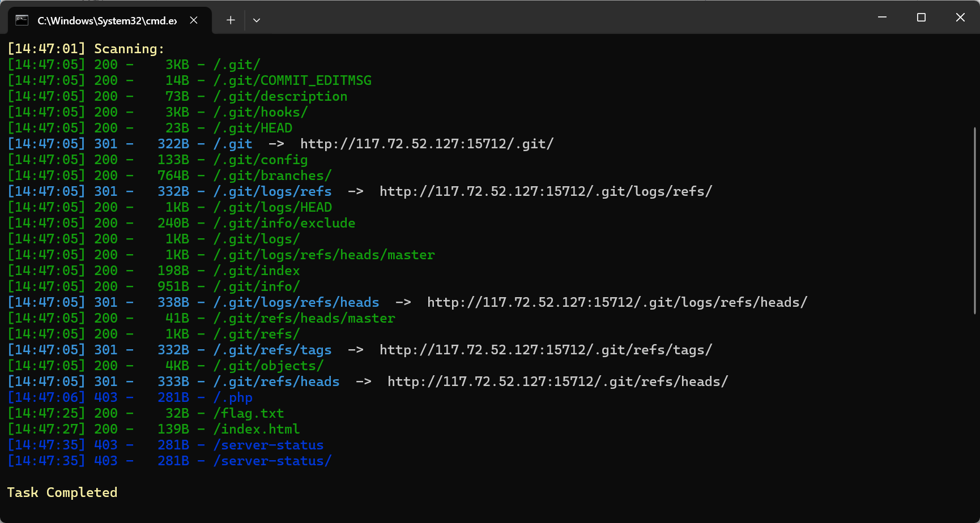The height and width of the screenshot is (523, 980).
Task: Click the 23B size value
Action: pos(177,128)
